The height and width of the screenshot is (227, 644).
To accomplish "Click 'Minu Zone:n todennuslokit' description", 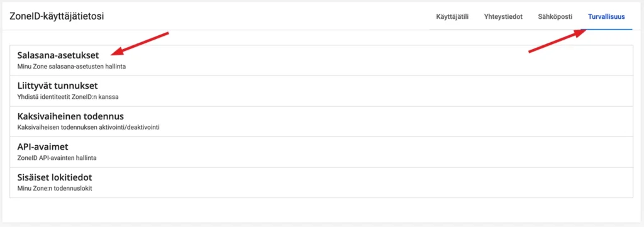I will (x=55, y=189).
